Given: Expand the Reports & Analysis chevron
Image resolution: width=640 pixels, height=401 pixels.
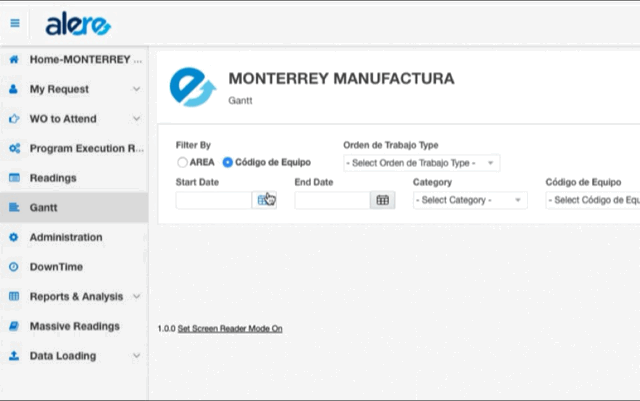Looking at the screenshot, I should [137, 296].
